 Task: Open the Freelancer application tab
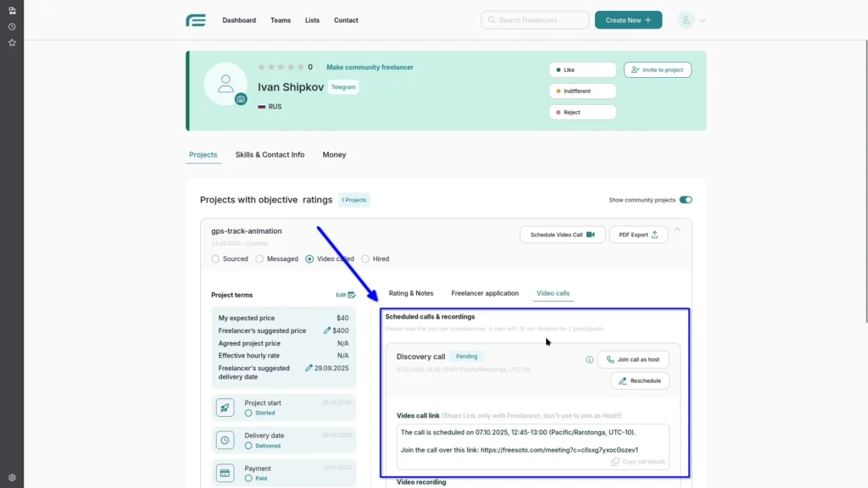(485, 292)
